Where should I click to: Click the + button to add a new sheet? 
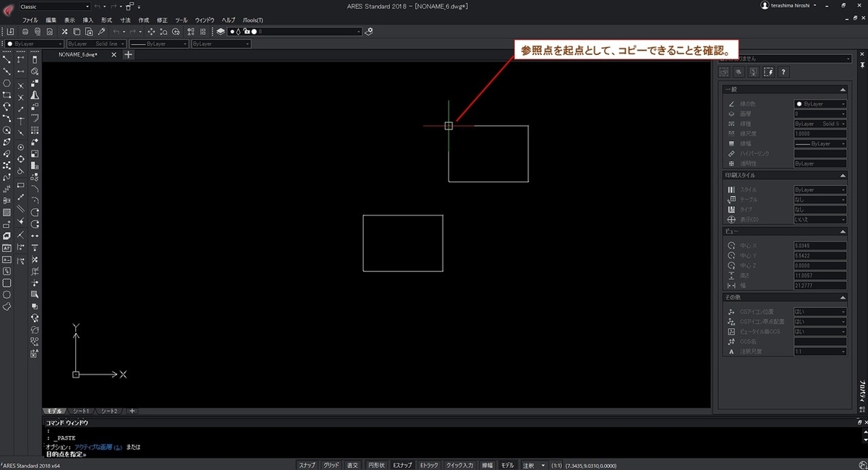[x=132, y=411]
